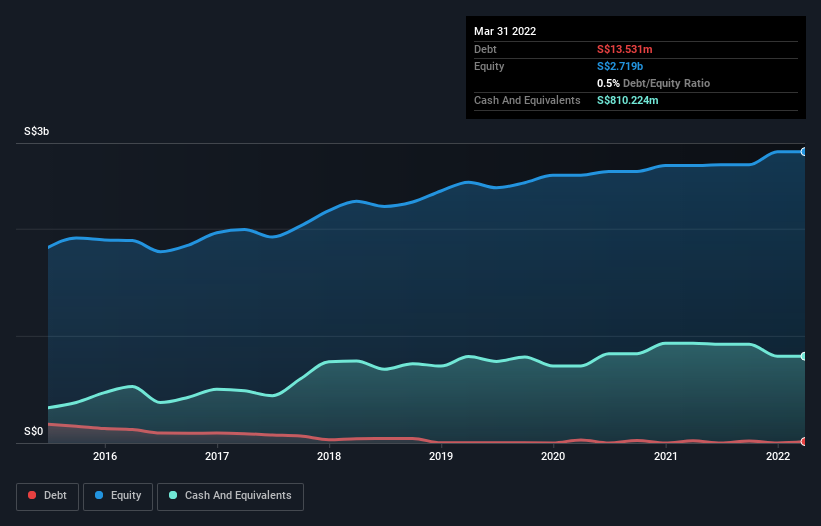Click the 2020 axis label
The width and height of the screenshot is (821, 526).
click(x=553, y=456)
